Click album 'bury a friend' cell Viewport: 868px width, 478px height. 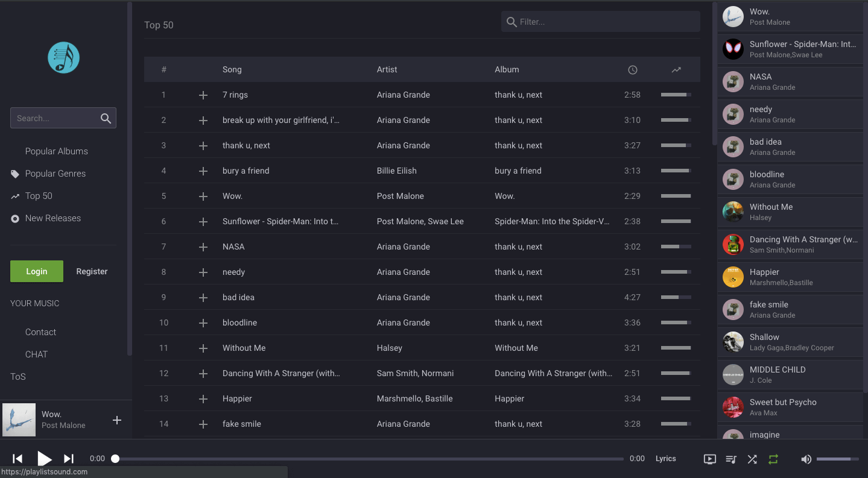[518, 171]
